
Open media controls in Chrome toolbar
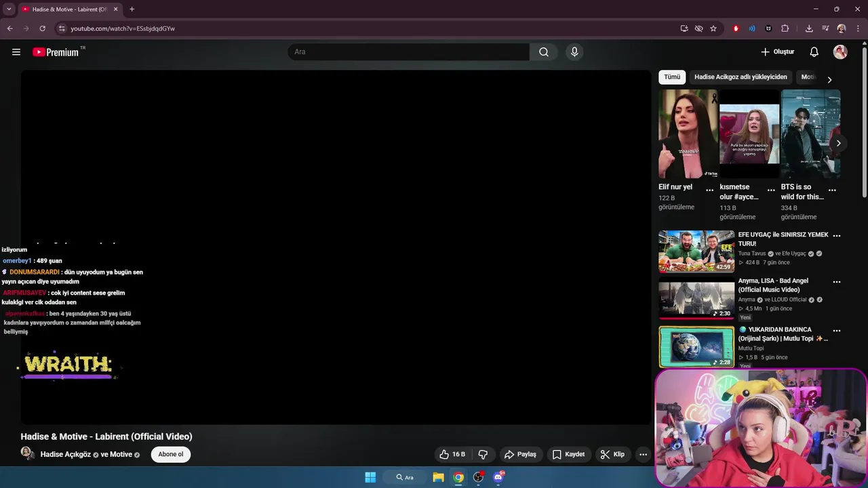[825, 28]
